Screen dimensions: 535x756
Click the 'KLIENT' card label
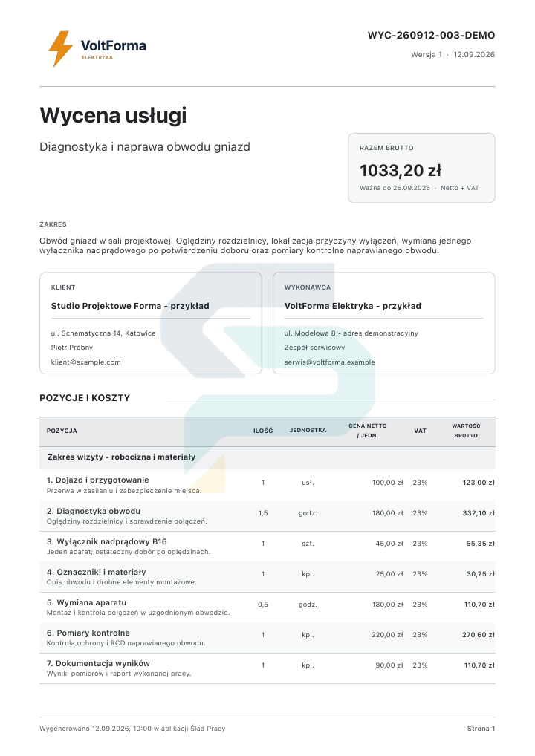coord(63,287)
